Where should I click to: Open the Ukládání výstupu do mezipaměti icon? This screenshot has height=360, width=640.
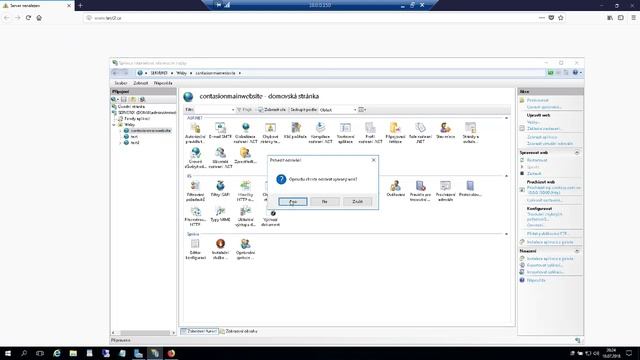[x=245, y=216]
